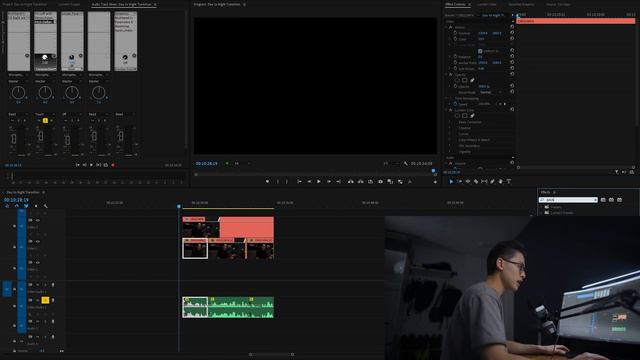Switch to Lumetri Scopes tab
This screenshot has height=360, width=640.
coord(69,4)
